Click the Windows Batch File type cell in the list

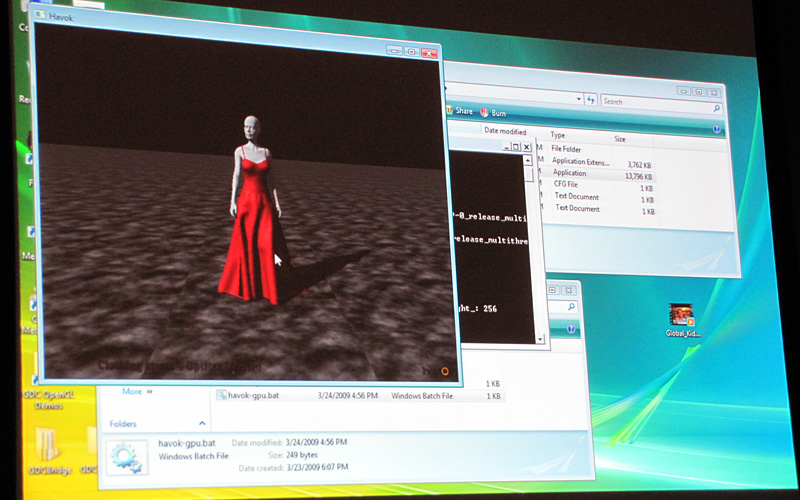pyautogui.click(x=422, y=396)
